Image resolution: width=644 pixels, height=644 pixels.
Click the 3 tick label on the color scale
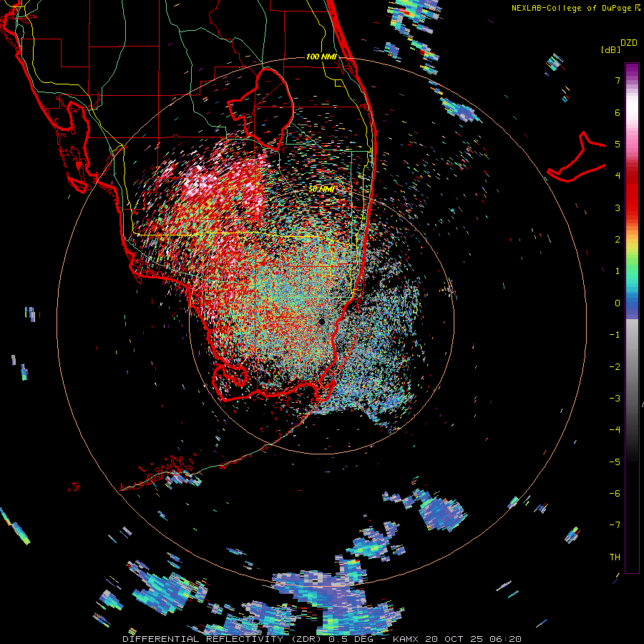618,208
